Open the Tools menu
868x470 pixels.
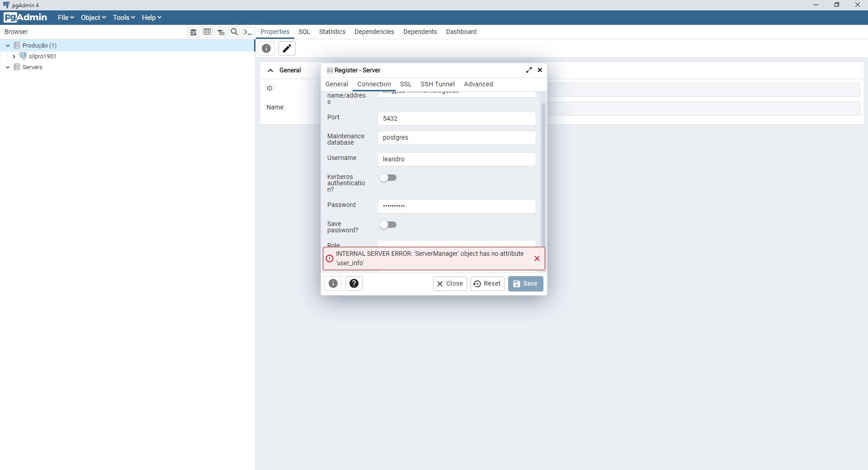(123, 18)
